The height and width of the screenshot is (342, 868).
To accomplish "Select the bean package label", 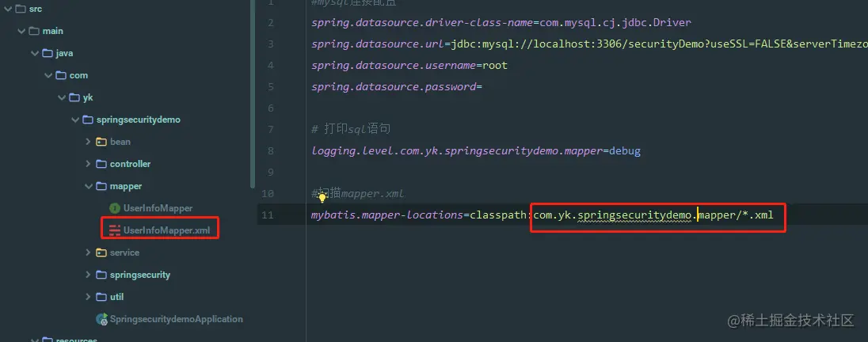I will click(x=120, y=142).
